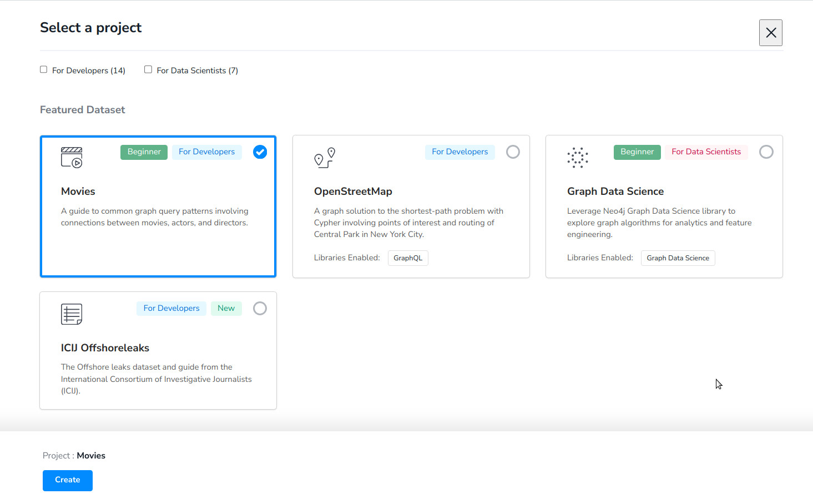Select the ICIJ Offshoreleaks radio button
Image resolution: width=813 pixels, height=504 pixels.
pos(260,308)
